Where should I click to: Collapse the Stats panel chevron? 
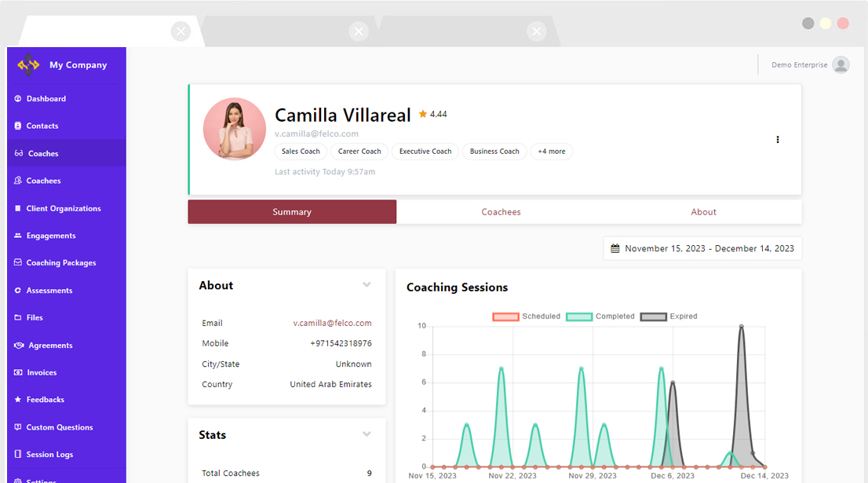[x=367, y=434]
